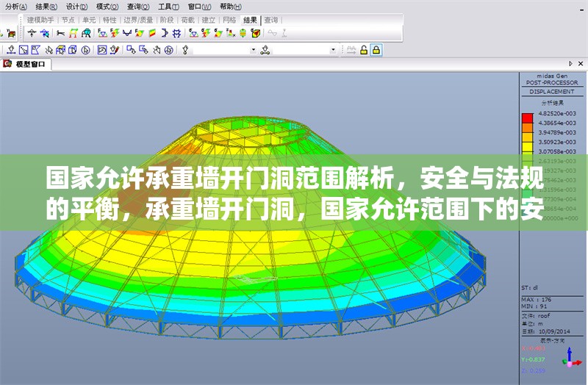Open the 结果(R) menu

46,7
